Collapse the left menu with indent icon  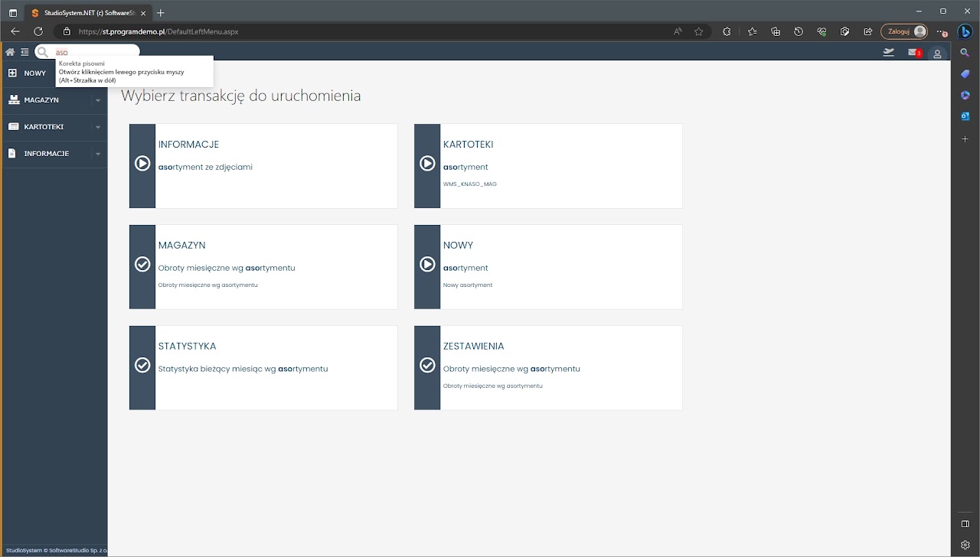pos(24,52)
